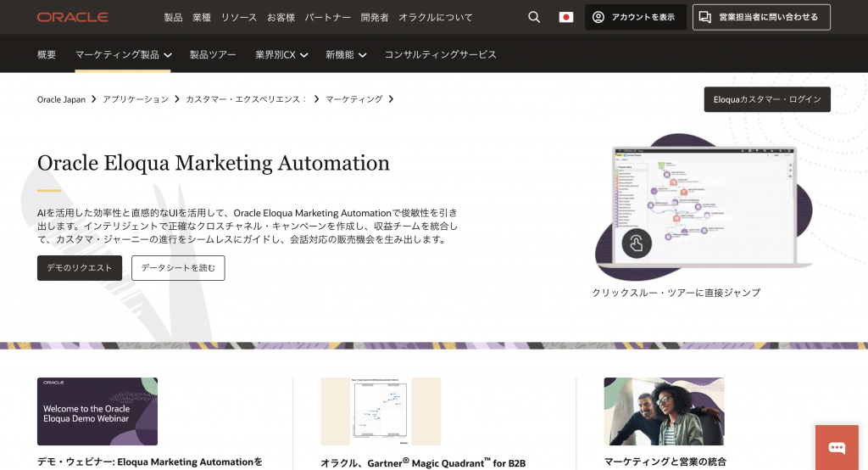The image size is (868, 470).
Task: Click the touch hand icon on laptop image
Action: point(637,243)
